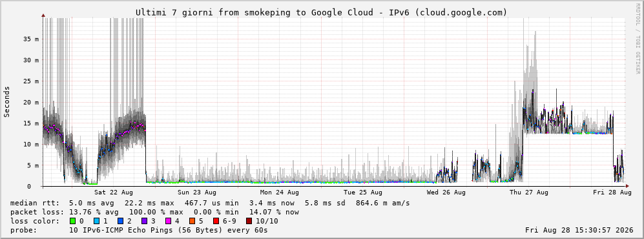Click the Tue 25 Aug axis label
This screenshot has height=239, width=644.
363,192
